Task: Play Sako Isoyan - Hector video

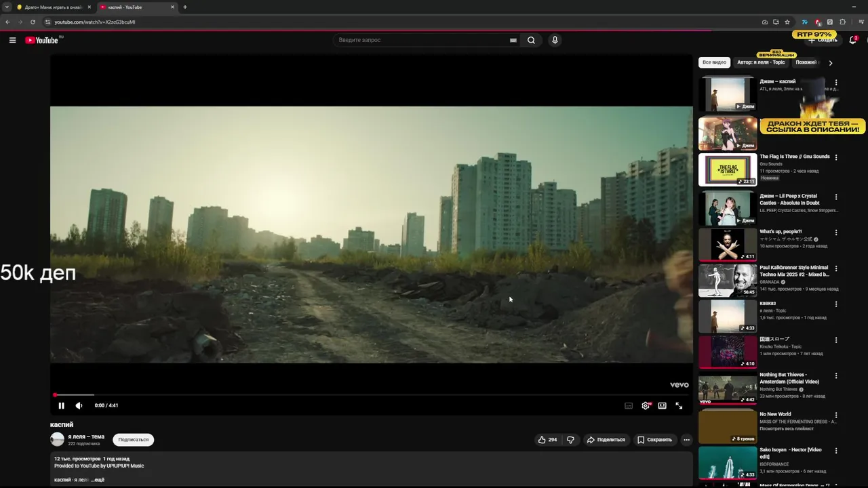Action: [x=728, y=462]
